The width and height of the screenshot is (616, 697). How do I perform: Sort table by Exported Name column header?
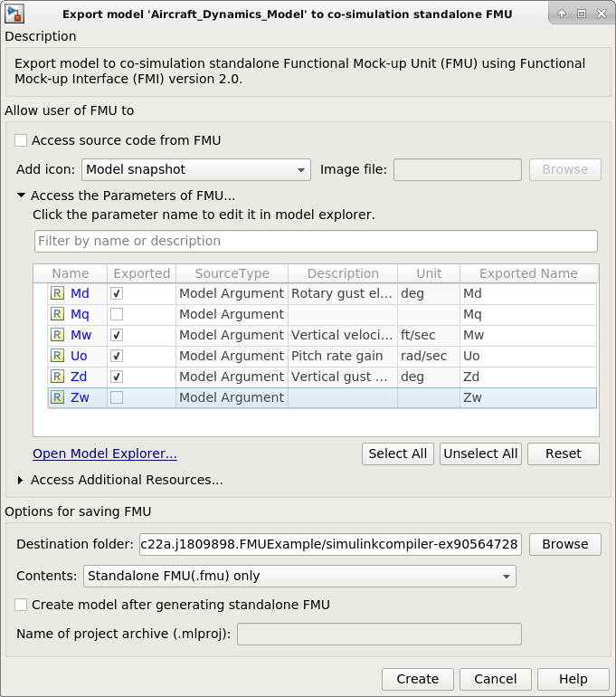(x=528, y=273)
